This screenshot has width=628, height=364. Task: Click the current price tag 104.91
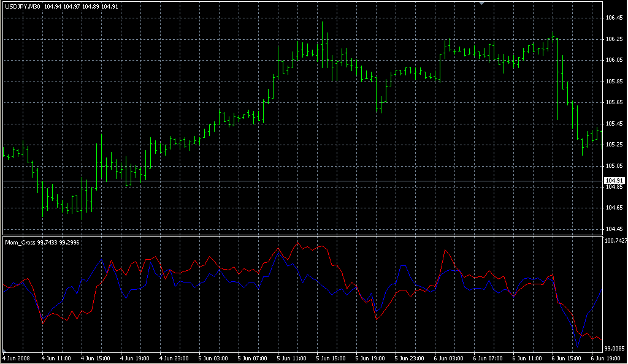pos(614,180)
